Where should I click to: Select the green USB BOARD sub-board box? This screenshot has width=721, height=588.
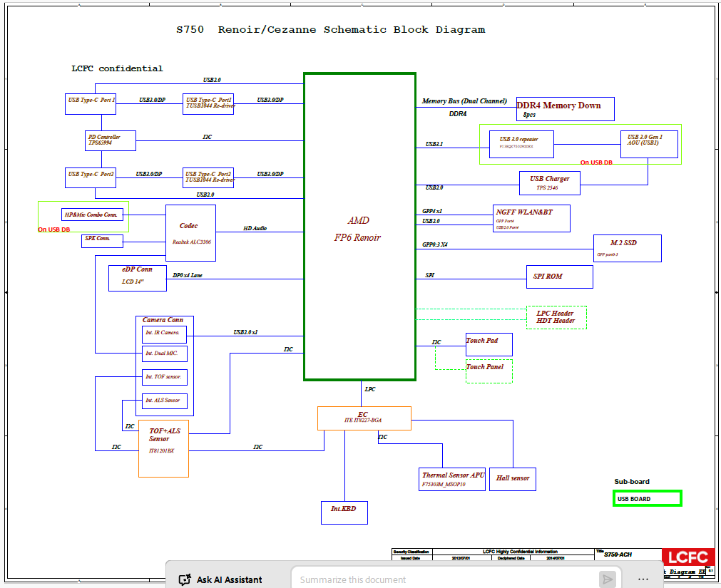coord(648,498)
